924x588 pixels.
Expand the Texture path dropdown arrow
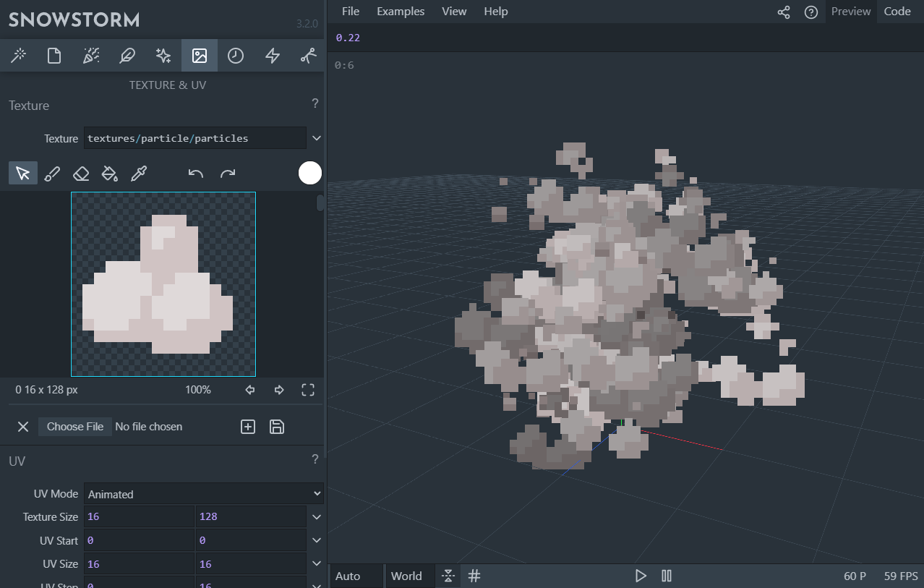point(316,138)
